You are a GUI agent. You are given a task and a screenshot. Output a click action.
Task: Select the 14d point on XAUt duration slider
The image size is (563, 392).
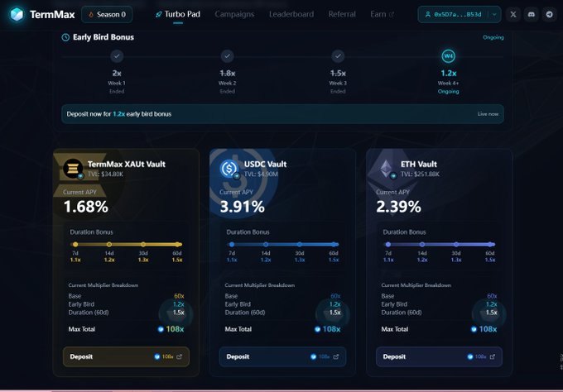coord(109,245)
